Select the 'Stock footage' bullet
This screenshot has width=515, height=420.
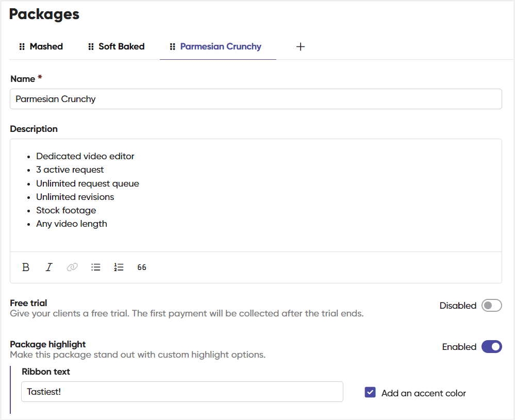tap(66, 210)
